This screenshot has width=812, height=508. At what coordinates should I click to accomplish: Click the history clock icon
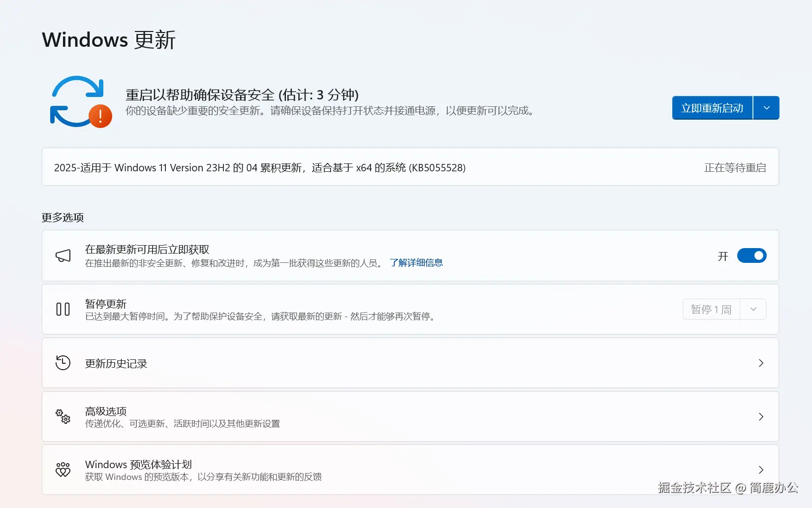[63, 363]
